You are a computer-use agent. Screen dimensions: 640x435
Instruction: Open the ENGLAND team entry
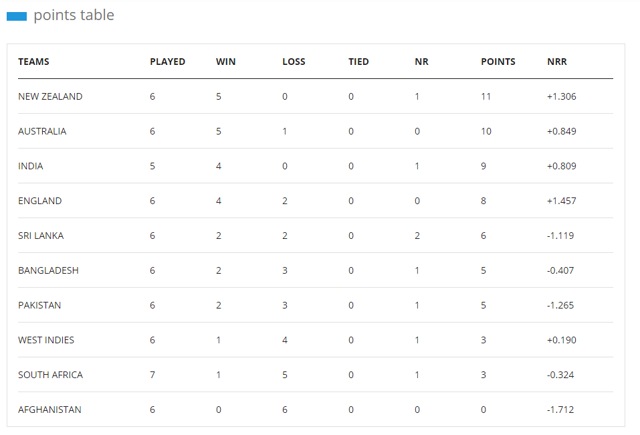click(40, 201)
